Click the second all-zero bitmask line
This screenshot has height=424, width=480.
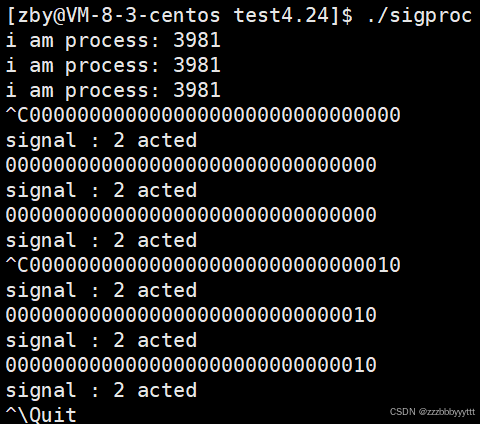click(x=191, y=165)
